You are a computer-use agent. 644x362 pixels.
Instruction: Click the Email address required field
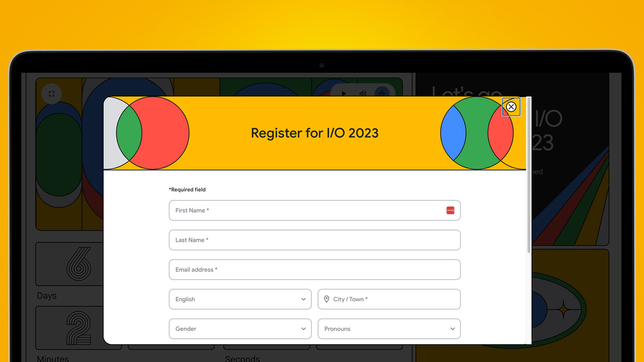click(x=315, y=270)
